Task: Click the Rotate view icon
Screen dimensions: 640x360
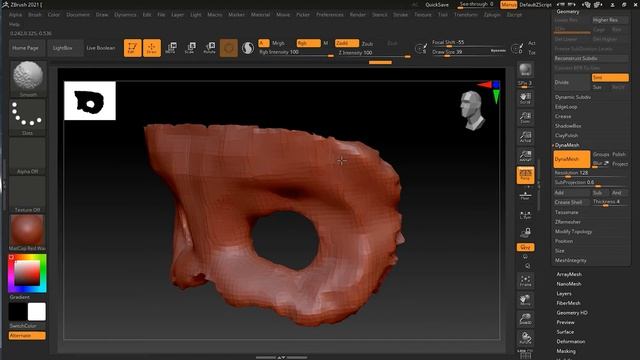Action: [525, 338]
